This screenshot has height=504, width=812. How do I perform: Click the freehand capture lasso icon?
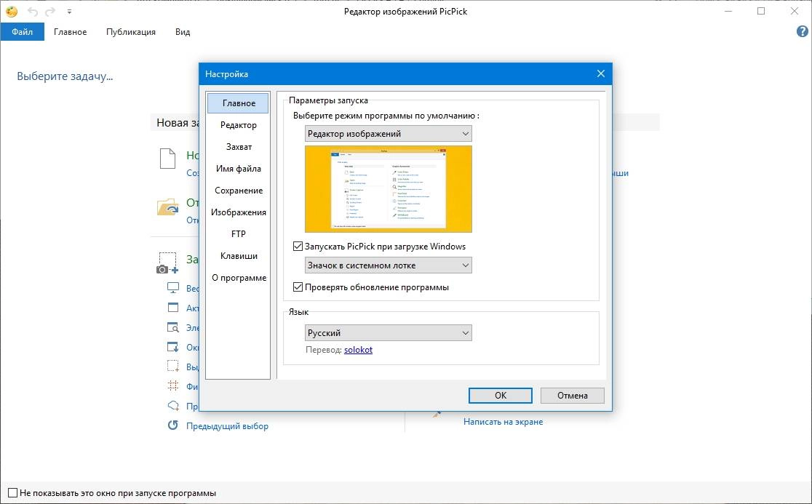coord(173,406)
